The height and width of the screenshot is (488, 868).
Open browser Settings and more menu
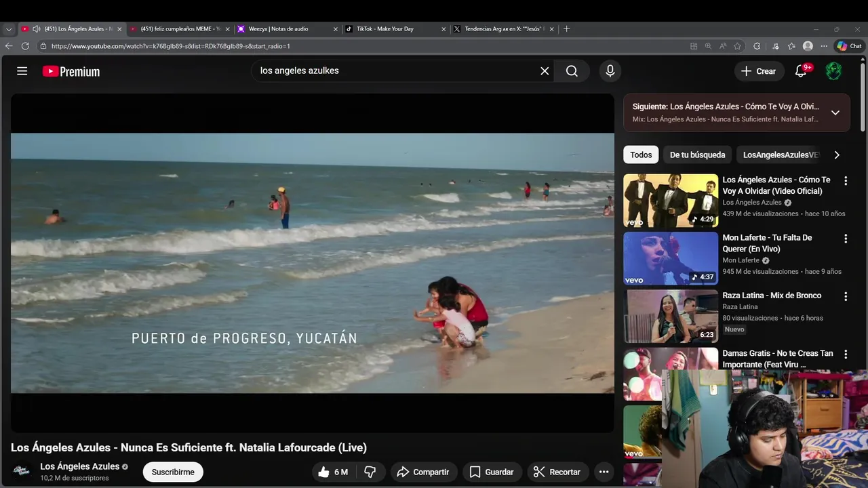pyautogui.click(x=824, y=46)
